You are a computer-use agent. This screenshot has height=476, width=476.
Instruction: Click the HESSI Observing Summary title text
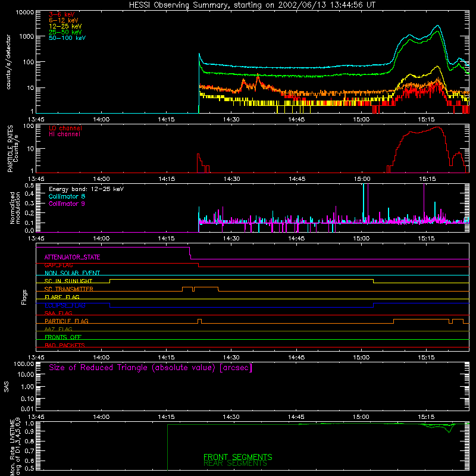coord(252,5)
